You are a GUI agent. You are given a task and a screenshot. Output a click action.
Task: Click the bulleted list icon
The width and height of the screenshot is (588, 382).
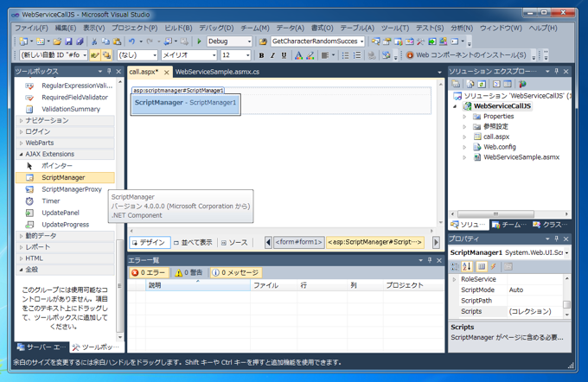coord(345,55)
